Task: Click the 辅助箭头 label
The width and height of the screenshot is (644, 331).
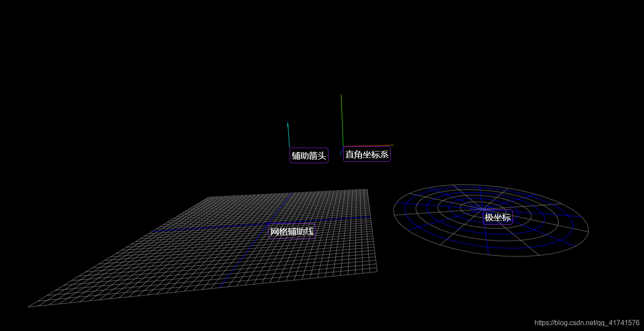Action: (x=309, y=155)
